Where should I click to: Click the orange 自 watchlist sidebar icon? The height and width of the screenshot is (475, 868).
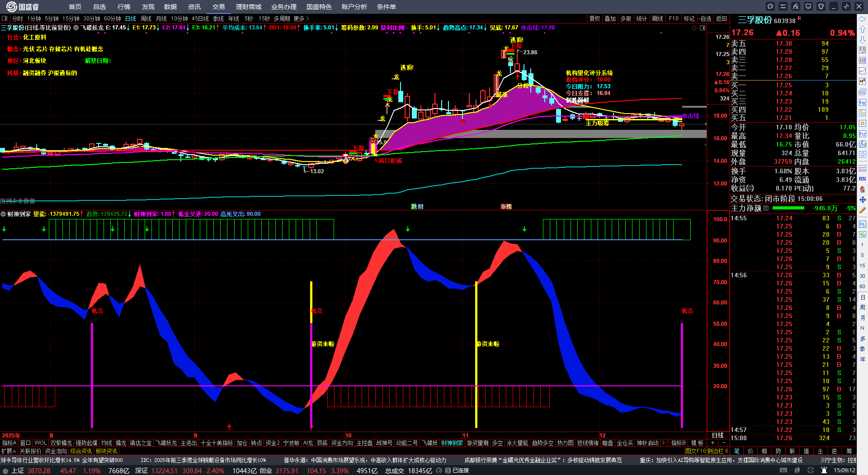[x=863, y=123]
